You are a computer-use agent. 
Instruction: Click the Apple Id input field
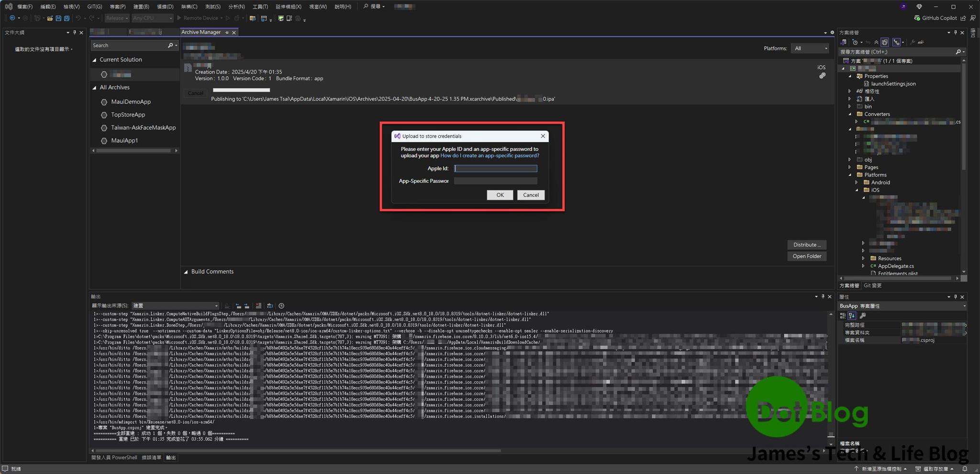click(x=495, y=169)
